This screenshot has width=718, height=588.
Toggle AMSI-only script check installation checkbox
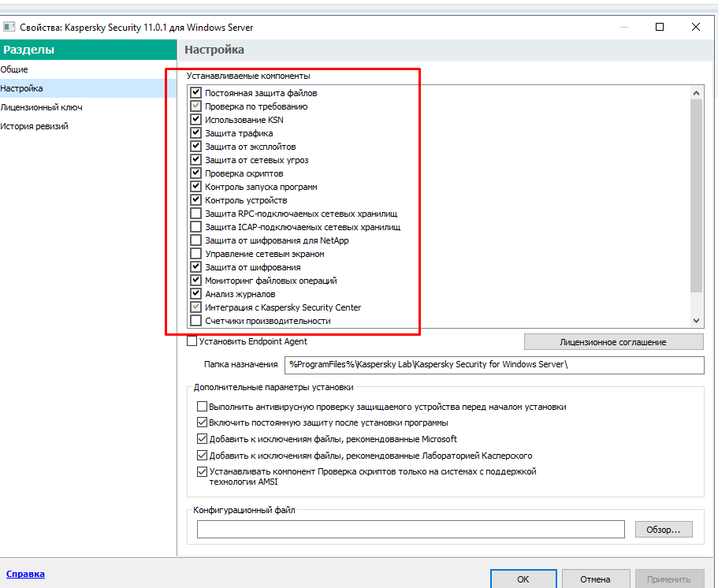pyautogui.click(x=202, y=471)
